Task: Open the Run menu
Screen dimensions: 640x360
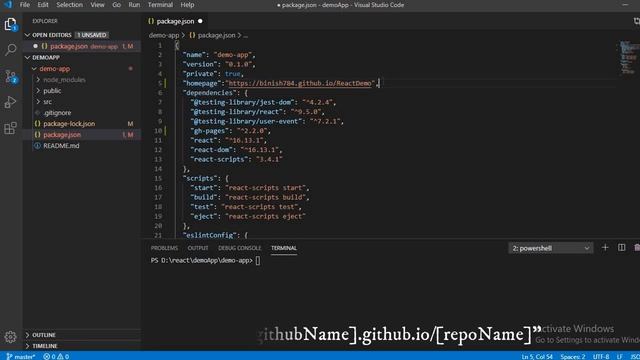Action: pyautogui.click(x=134, y=5)
